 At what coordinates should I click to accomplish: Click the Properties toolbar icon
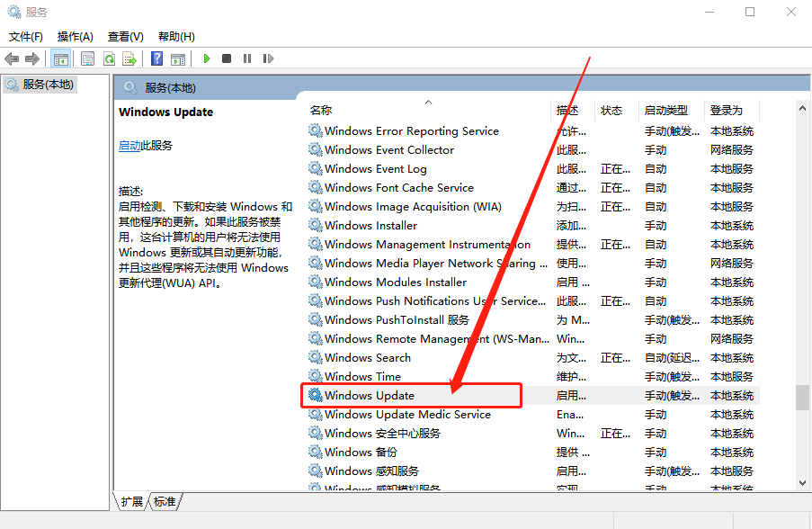[x=87, y=58]
